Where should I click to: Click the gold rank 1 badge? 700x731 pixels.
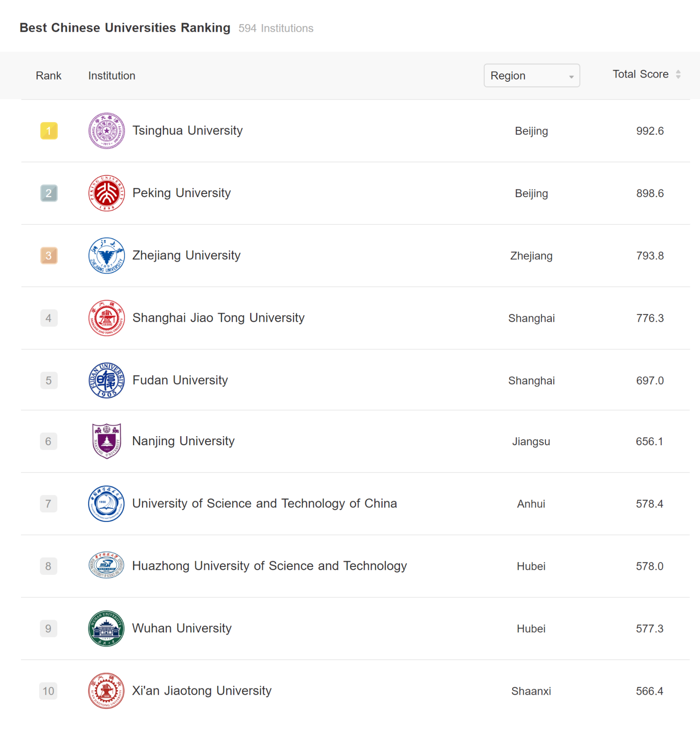(x=49, y=131)
